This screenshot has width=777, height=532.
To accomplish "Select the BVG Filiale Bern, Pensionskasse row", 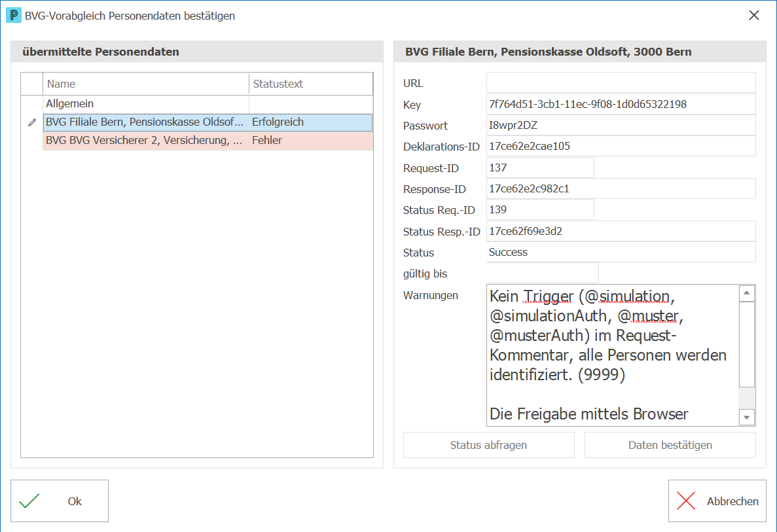I will coord(208,122).
